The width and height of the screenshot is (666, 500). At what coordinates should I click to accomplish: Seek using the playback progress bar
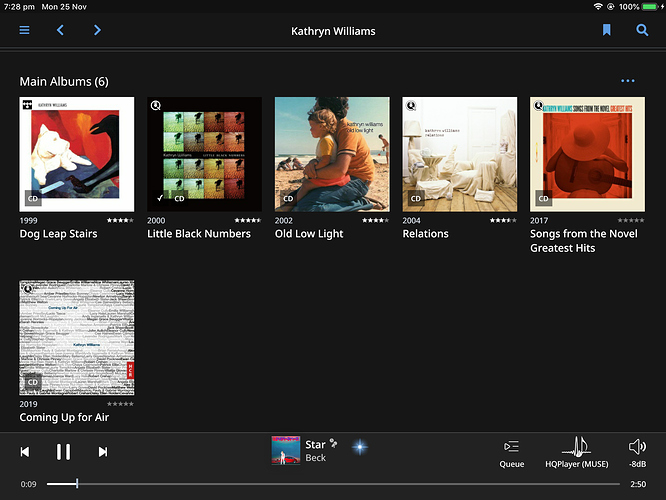click(x=333, y=484)
